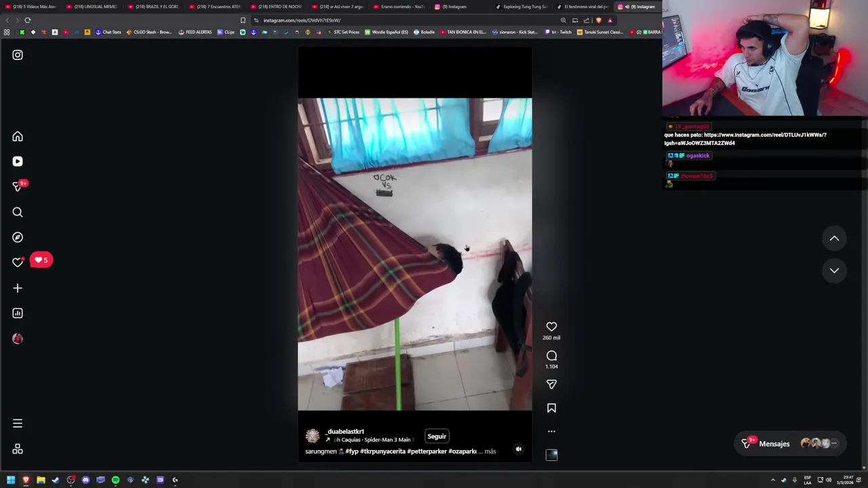868x488 pixels.
Task: Open the #petterparker hashtag
Action: point(427,451)
